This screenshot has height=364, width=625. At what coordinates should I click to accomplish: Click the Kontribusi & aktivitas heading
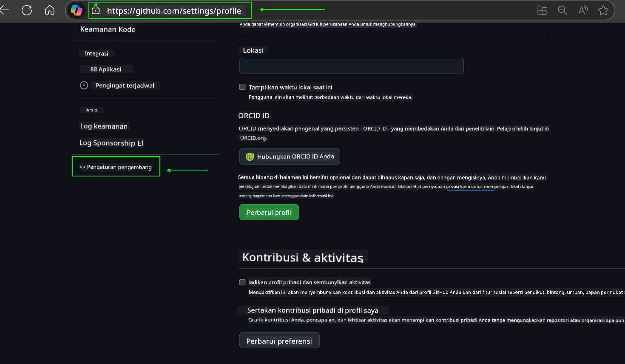coord(303,257)
